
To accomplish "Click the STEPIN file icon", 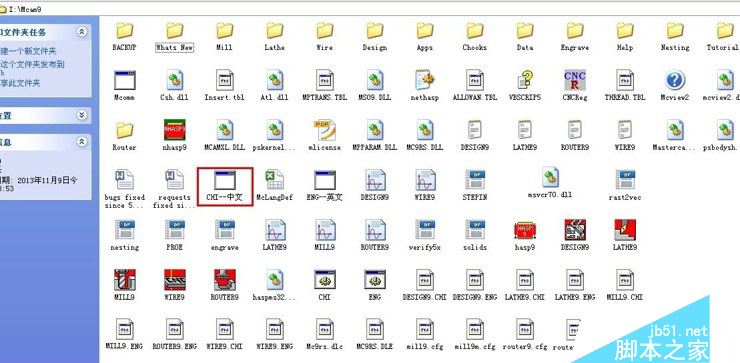I will click(475, 180).
